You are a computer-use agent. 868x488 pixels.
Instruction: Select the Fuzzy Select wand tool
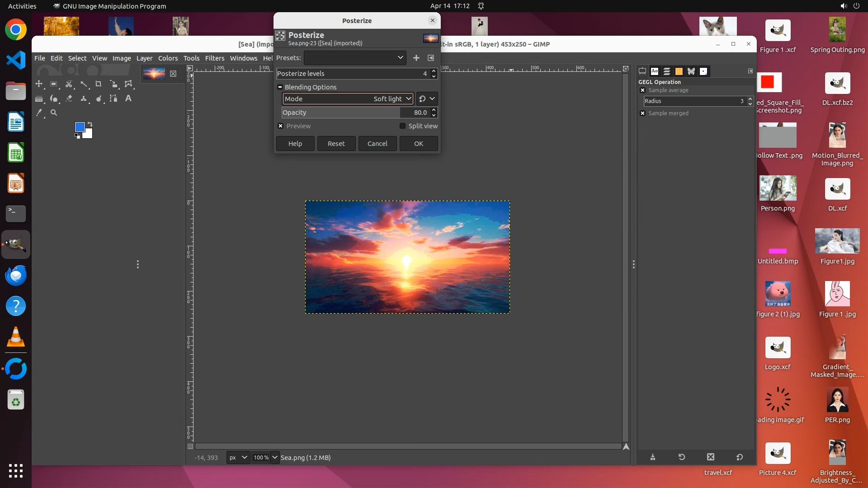pos(84,84)
